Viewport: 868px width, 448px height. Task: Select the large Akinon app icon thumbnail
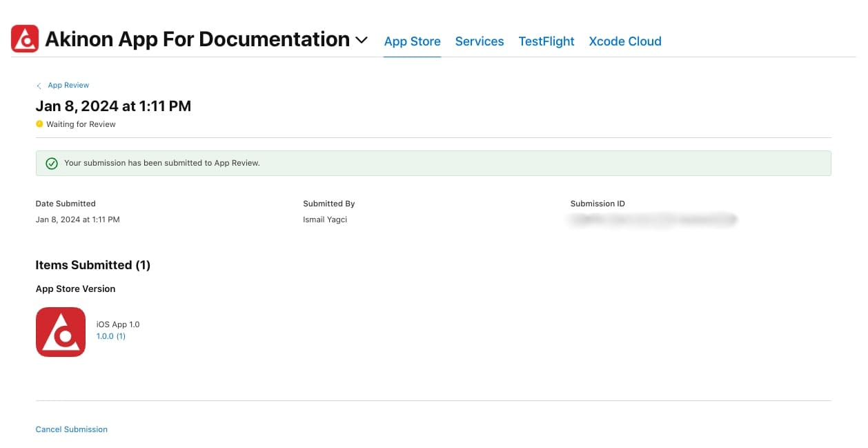pyautogui.click(x=61, y=332)
